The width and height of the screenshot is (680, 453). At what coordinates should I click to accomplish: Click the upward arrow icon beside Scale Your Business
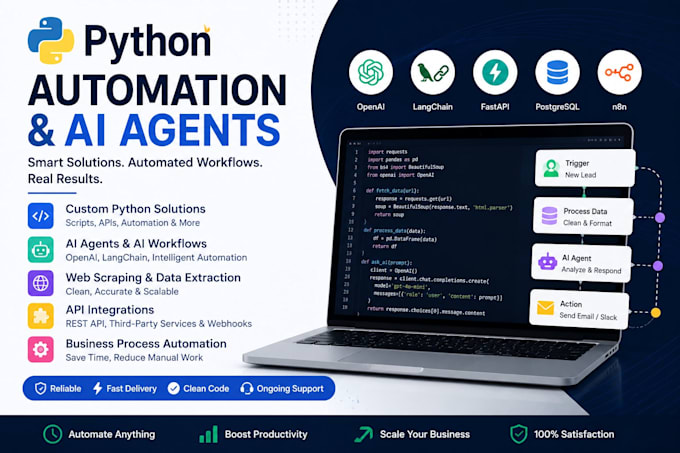pos(363,434)
